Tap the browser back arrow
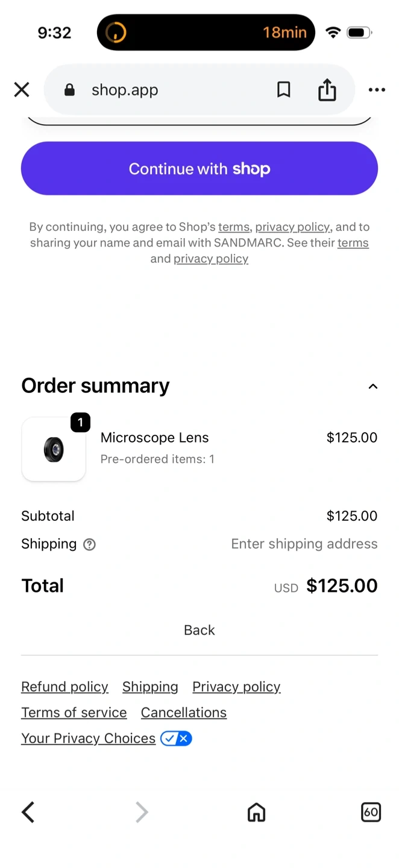The width and height of the screenshot is (399, 868). (28, 812)
